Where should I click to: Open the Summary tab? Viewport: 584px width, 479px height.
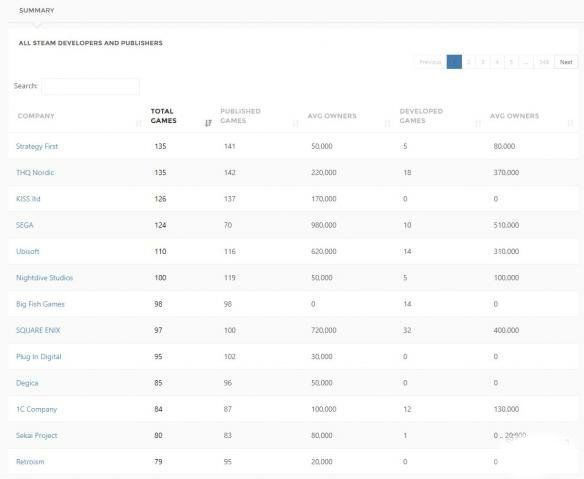tap(37, 10)
